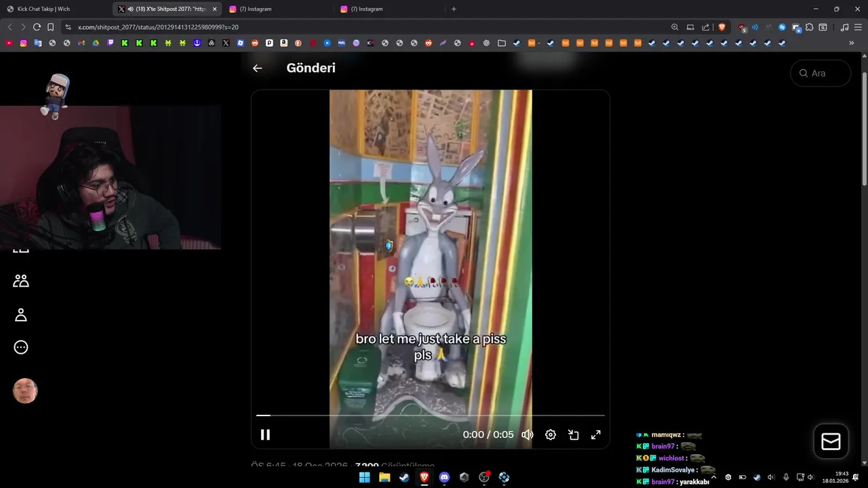Click the browser Forward button
The height and width of the screenshot is (488, 868).
(23, 27)
